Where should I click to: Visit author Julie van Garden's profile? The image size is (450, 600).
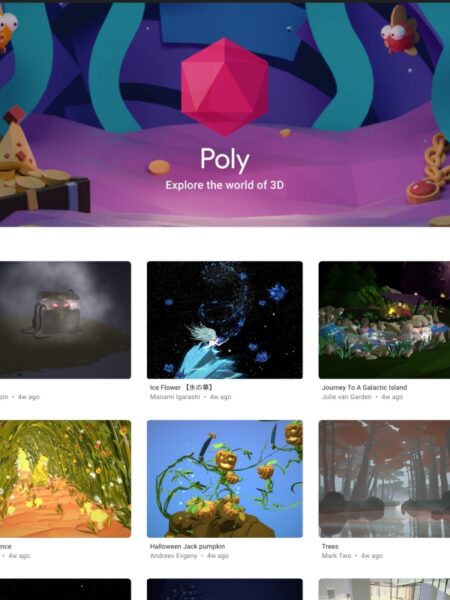tap(346, 397)
